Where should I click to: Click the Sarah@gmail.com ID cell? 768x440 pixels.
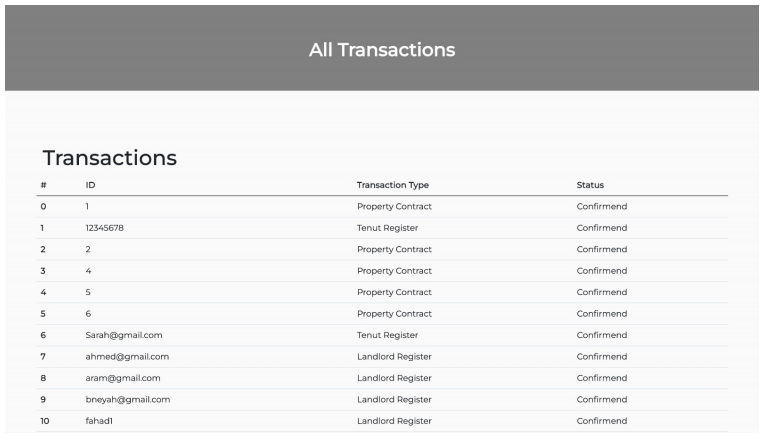tap(124, 335)
